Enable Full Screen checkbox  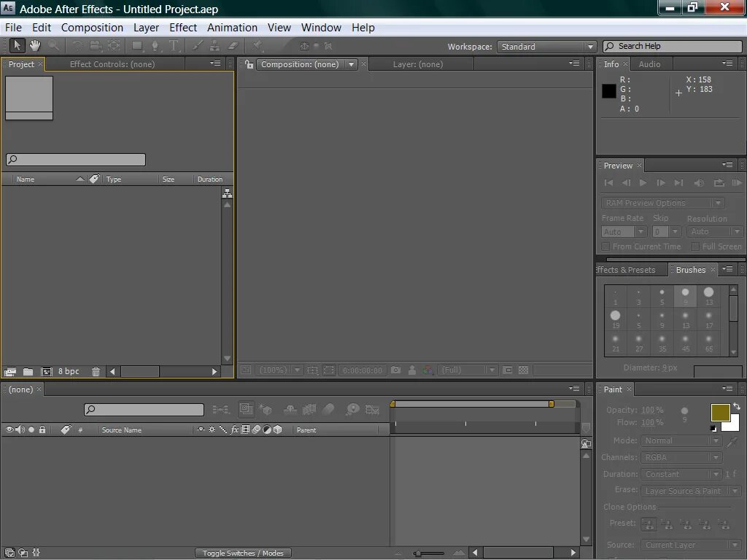coord(695,246)
